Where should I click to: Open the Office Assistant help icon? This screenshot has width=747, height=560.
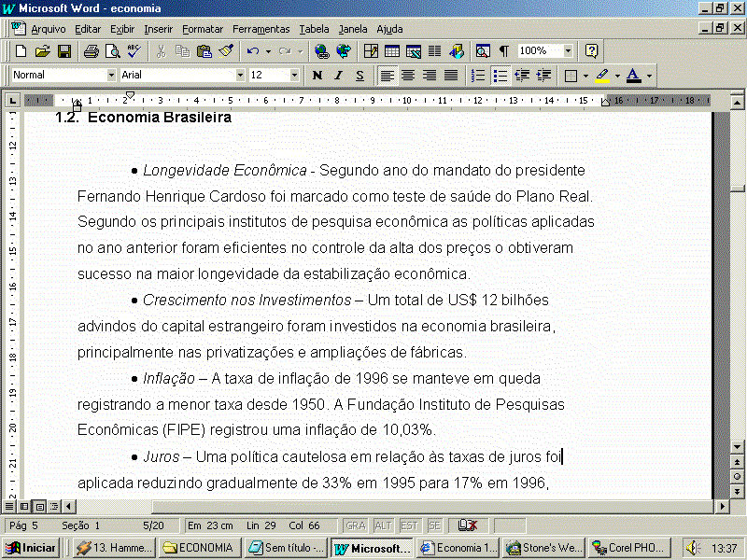pos(591,50)
